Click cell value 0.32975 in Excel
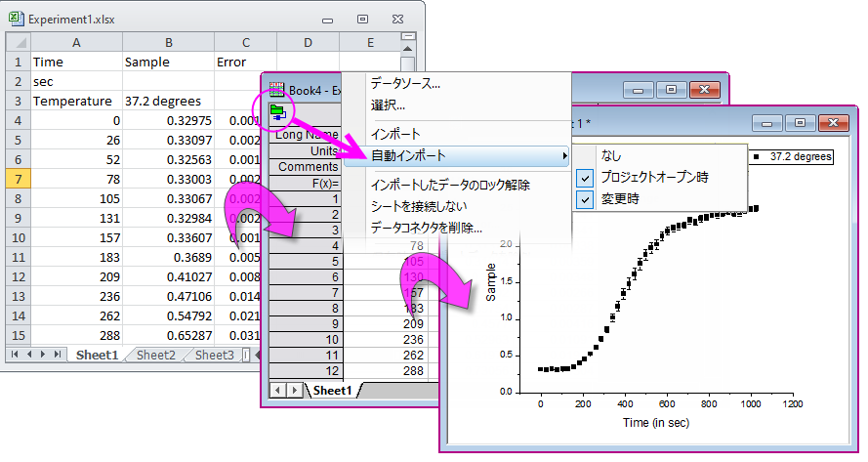The height and width of the screenshot is (462, 868). click(x=168, y=121)
